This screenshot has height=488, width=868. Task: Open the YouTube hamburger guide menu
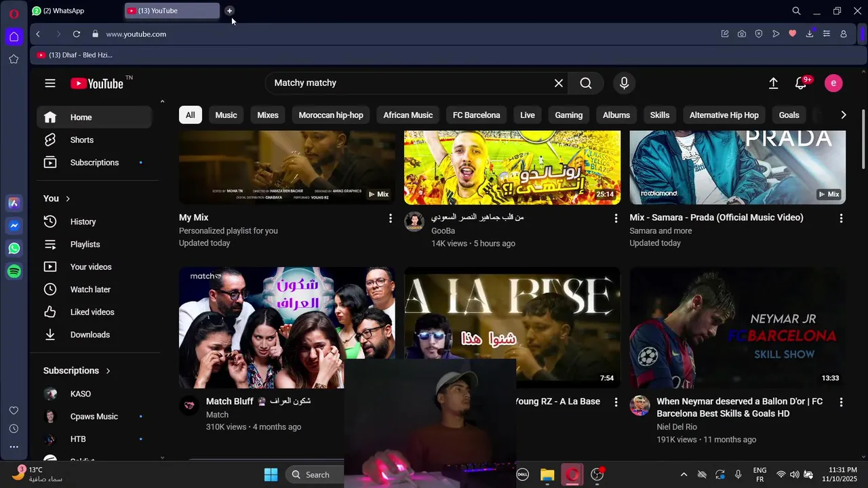[x=50, y=83]
